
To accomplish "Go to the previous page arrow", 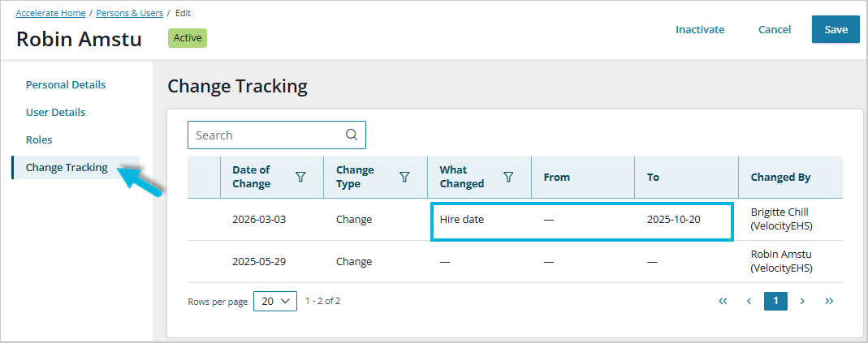I will click(x=749, y=301).
